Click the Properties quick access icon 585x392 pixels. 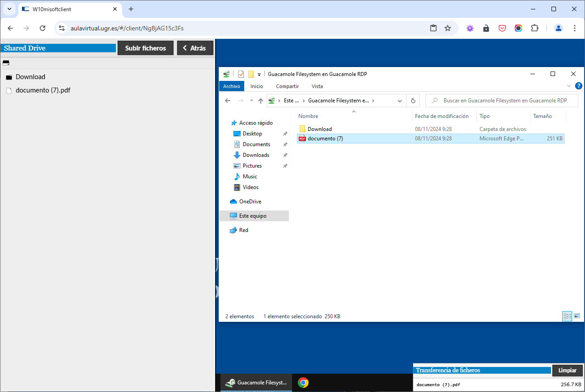point(241,74)
